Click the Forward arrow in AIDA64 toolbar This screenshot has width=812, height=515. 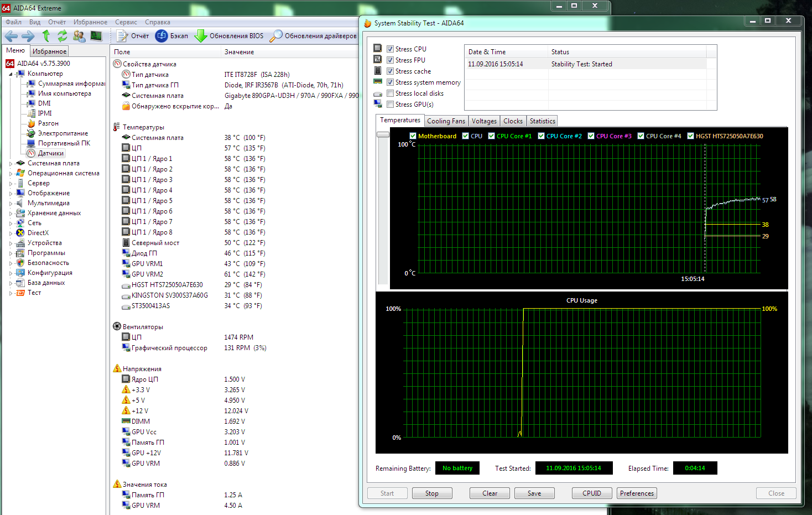[28, 36]
